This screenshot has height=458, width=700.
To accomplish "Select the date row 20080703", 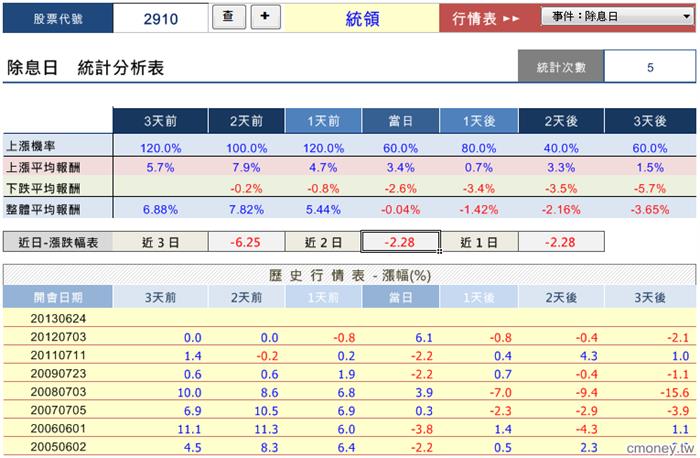I will [349, 392].
